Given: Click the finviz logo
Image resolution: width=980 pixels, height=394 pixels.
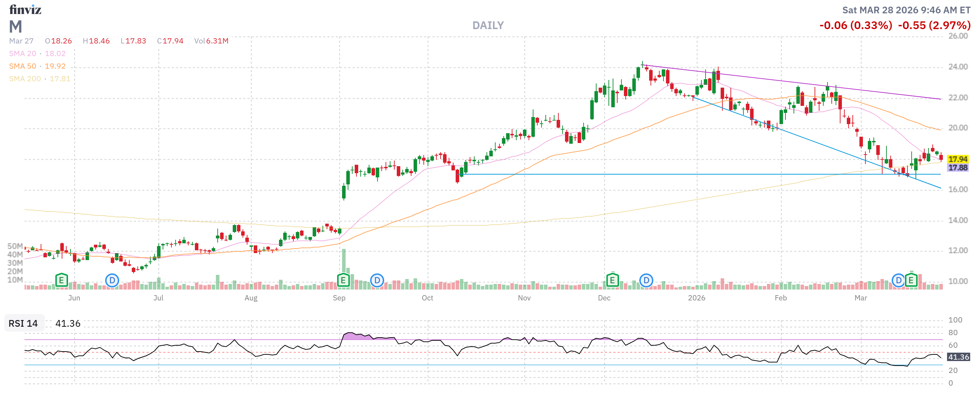Looking at the screenshot, I should (25, 9).
